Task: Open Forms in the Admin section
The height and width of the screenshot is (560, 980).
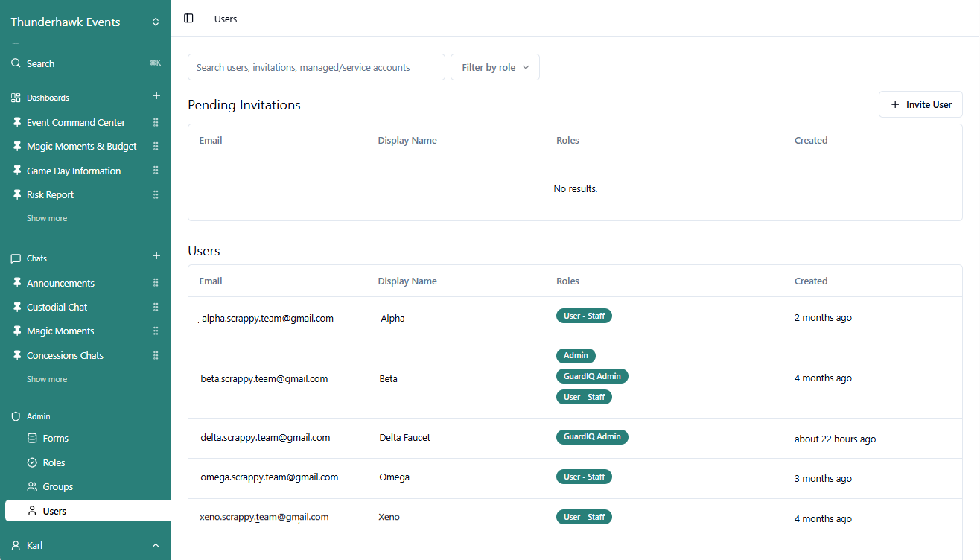Action: click(55, 439)
